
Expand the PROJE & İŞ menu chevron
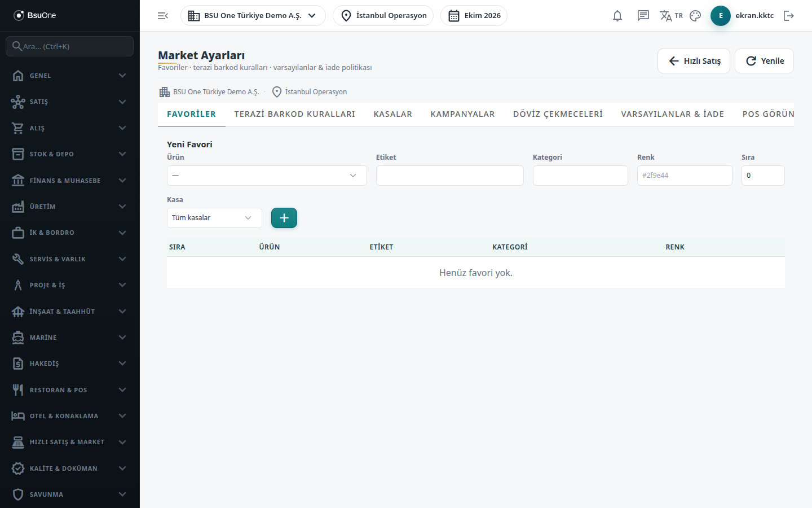tap(122, 285)
